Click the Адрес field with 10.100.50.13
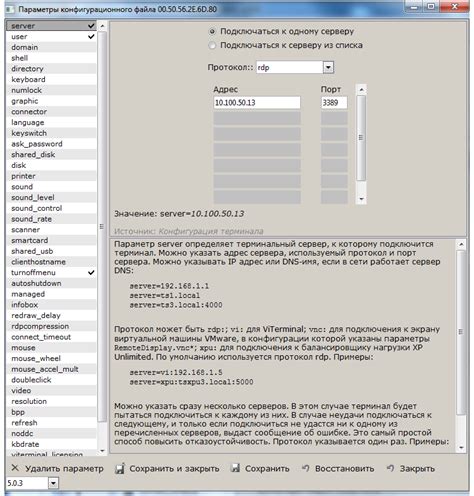474x496 pixels. [x=257, y=103]
